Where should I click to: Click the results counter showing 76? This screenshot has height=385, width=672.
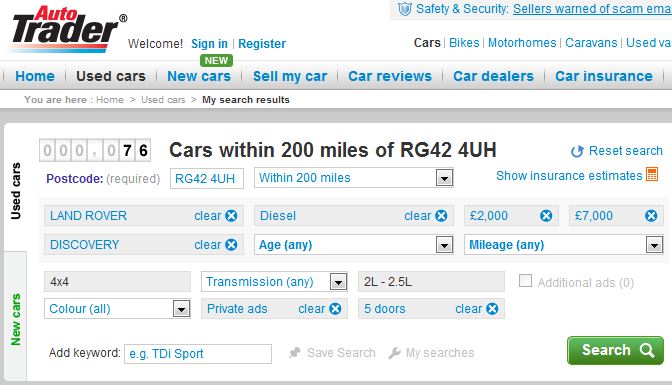[95, 150]
